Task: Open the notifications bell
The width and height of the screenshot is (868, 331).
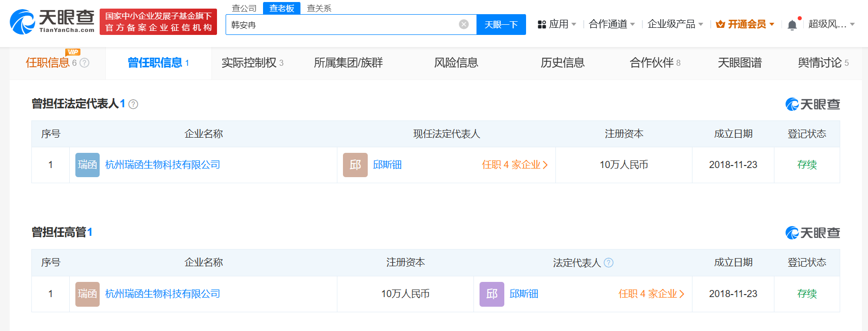Action: 792,25
